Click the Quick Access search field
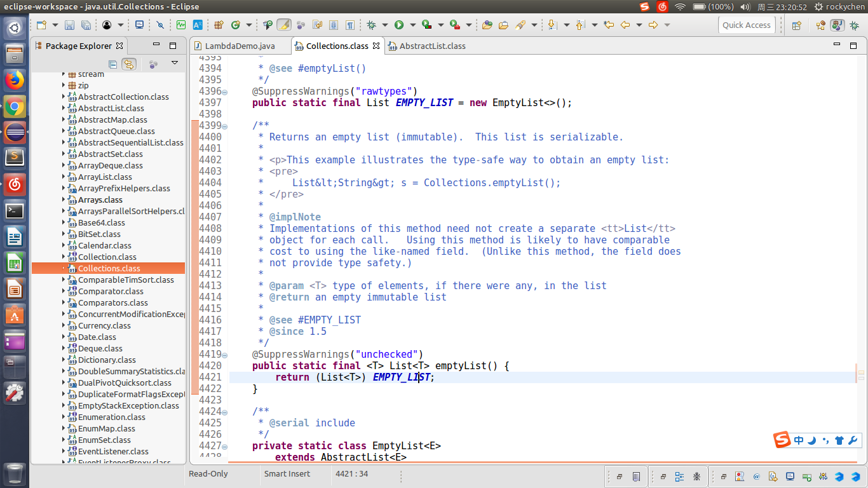 (746, 25)
